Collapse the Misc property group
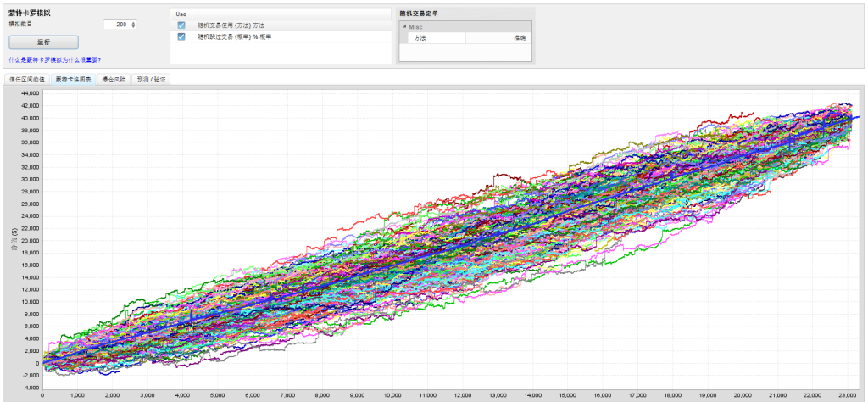Viewport: 868px width, 402px height. tap(404, 26)
